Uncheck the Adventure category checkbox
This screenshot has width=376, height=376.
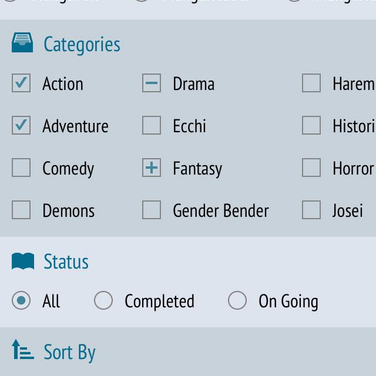point(21,125)
